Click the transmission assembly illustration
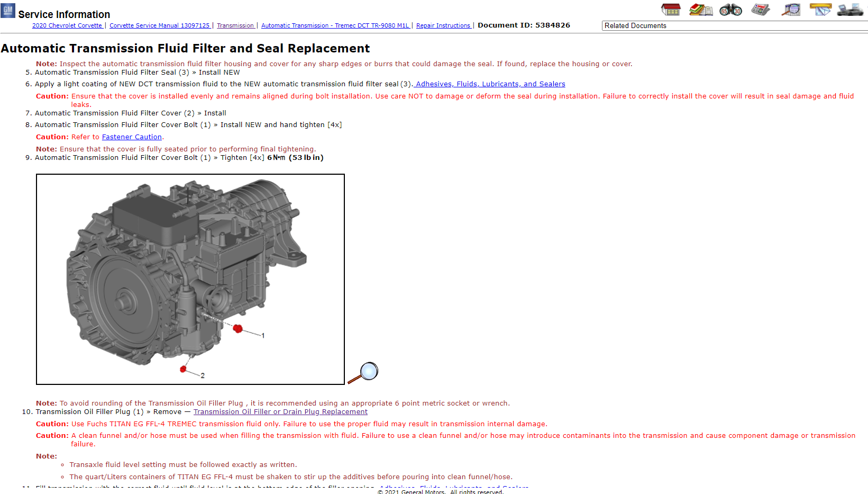The width and height of the screenshot is (868, 494). coord(190,279)
